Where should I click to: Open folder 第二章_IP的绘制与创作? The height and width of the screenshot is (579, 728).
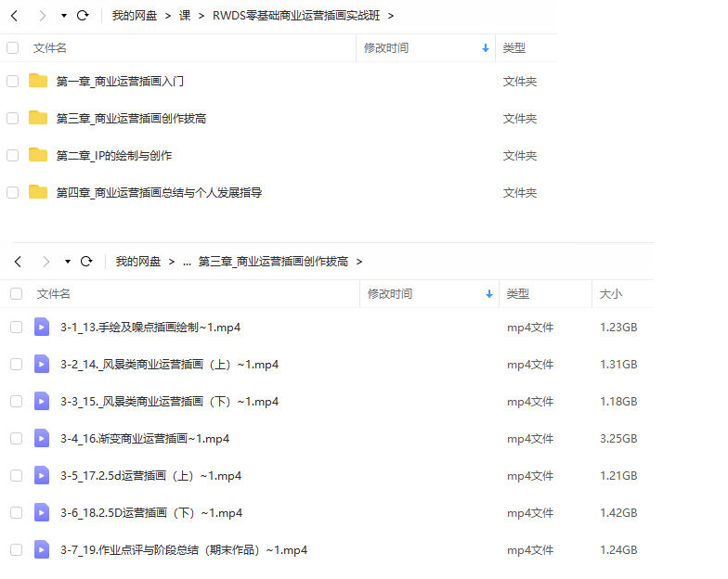[x=114, y=156]
